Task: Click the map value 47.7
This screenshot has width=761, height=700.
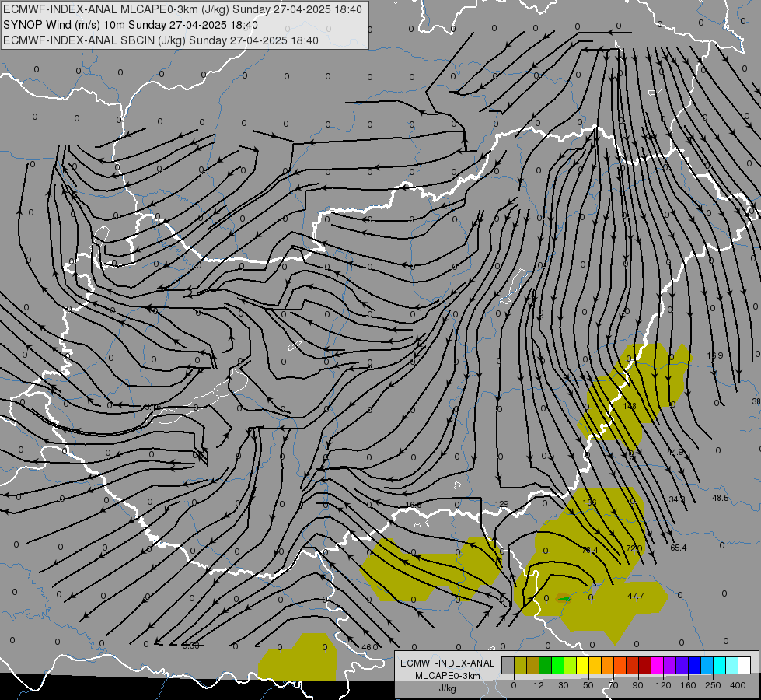Action: (636, 596)
